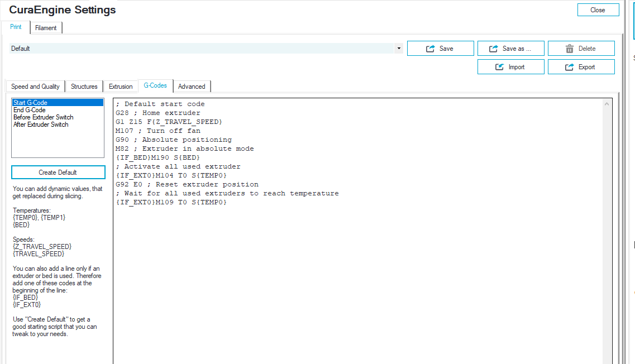Screen dimensions: 635x364
Task: Open the Speed and Quality tab
Action: pos(35,86)
